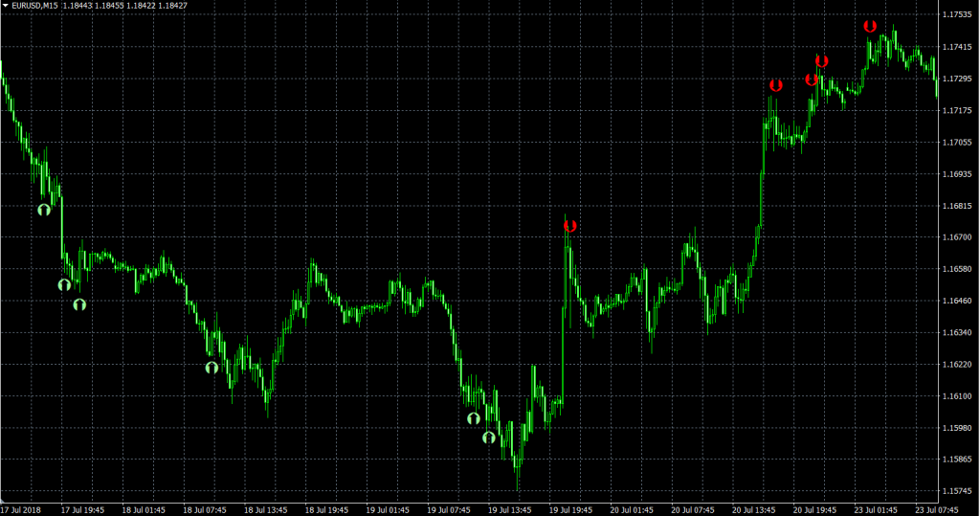Select the first green buy arrow near 1.16815
The height and width of the screenshot is (516, 980).
click(x=44, y=211)
